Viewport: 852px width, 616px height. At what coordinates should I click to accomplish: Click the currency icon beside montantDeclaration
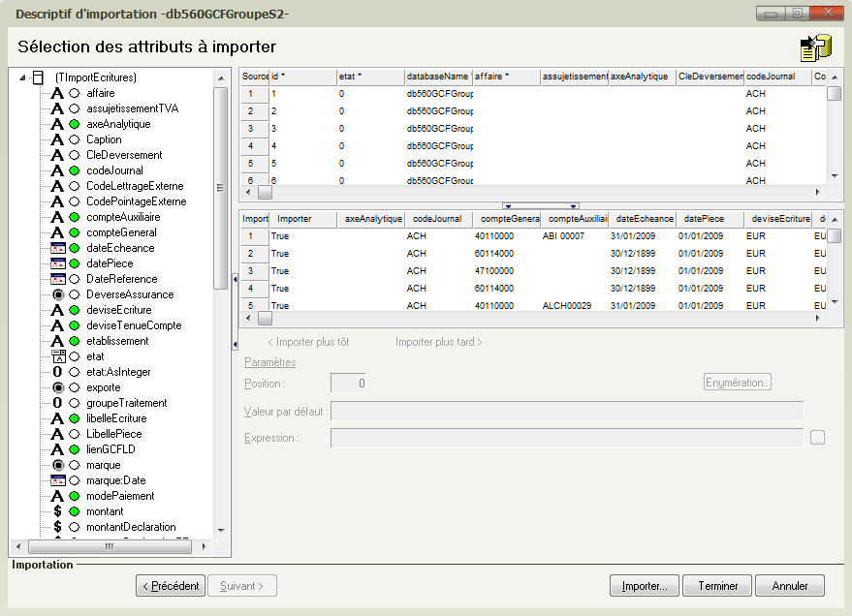(57, 527)
